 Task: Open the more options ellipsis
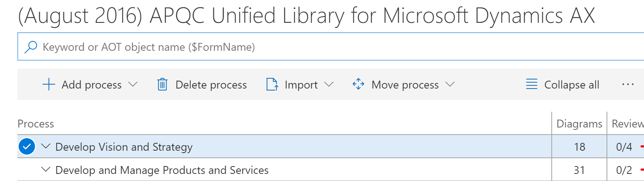tap(627, 84)
